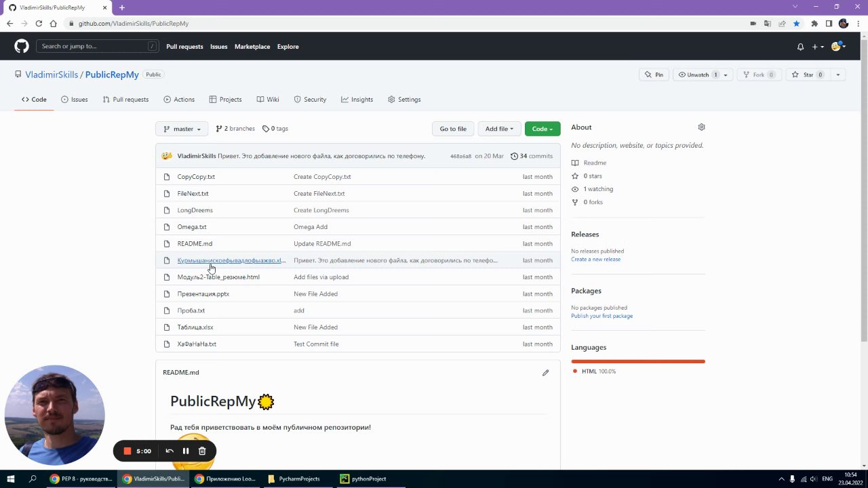Image resolution: width=868 pixels, height=488 pixels.
Task: Open the browser extensions puzzle icon
Action: [814, 23]
